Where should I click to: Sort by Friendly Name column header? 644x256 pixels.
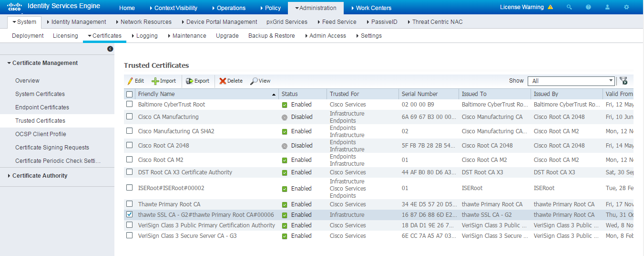pyautogui.click(x=156, y=94)
